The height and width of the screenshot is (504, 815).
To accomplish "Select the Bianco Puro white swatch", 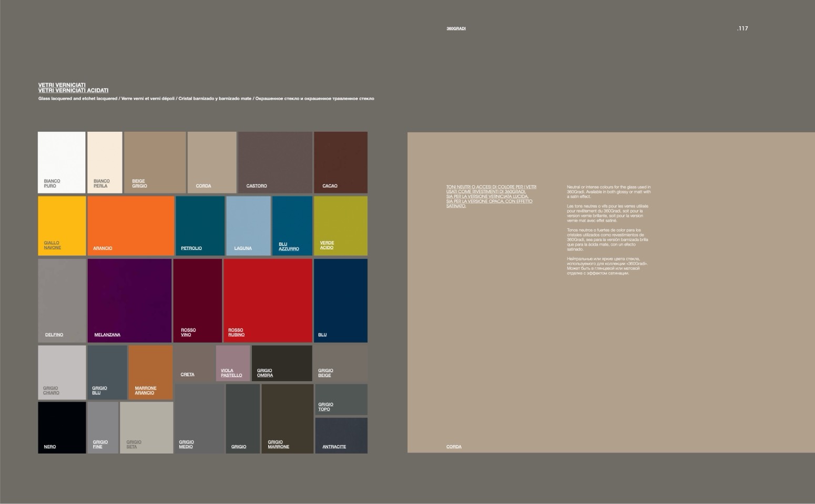I will [x=62, y=162].
